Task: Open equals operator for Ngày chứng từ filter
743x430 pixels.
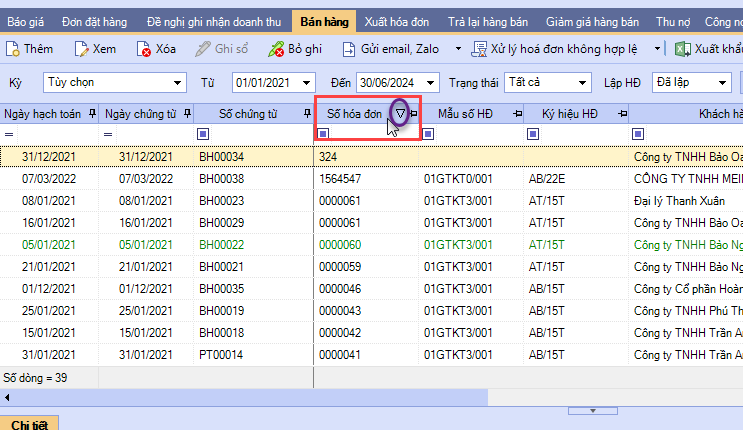Action: [108, 135]
